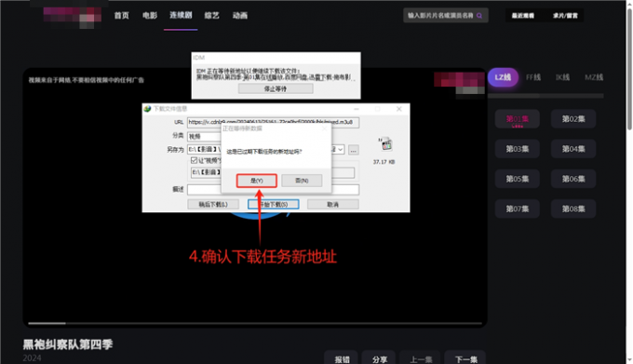The height and width of the screenshot is (364, 633).
Task: Click the URL field in download dialog
Action: point(273,122)
